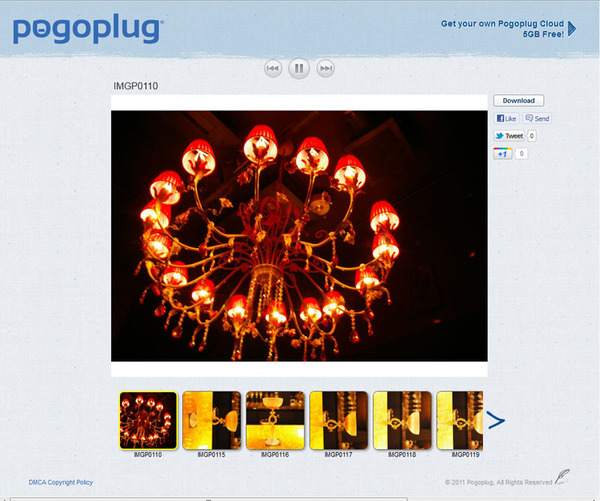Select the IMGP0117 thumbnail
This screenshot has width=600, height=501.
tap(339, 420)
